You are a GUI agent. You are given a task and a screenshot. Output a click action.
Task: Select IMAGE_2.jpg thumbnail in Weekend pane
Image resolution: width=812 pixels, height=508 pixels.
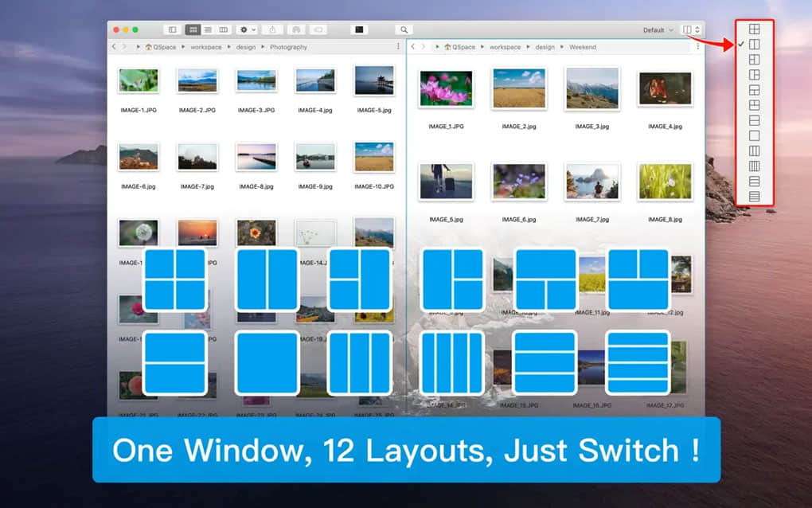[x=519, y=88]
